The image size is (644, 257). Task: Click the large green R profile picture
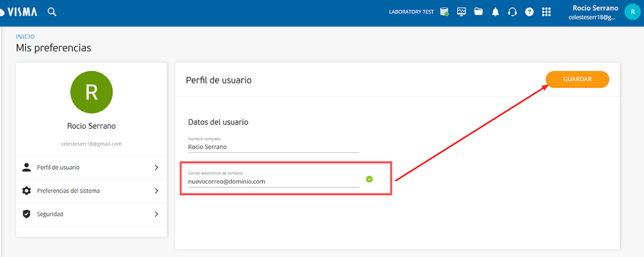92,92
